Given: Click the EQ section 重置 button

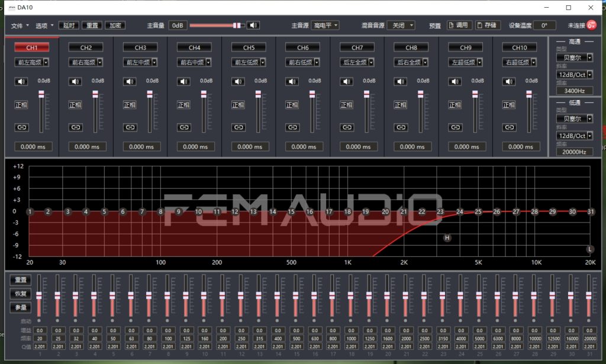Looking at the screenshot, I should point(21,280).
